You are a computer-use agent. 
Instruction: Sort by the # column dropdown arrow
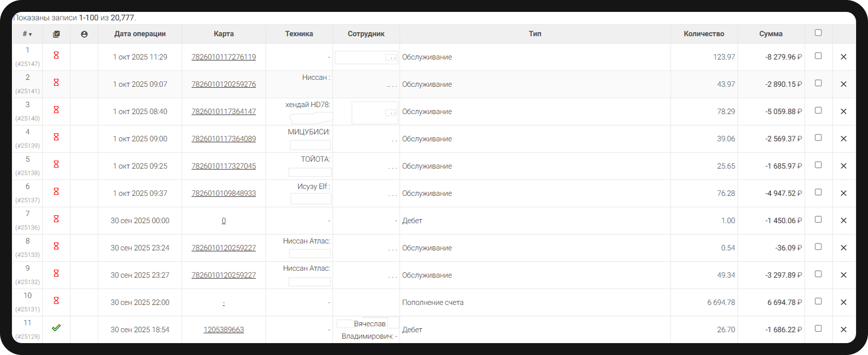30,35
